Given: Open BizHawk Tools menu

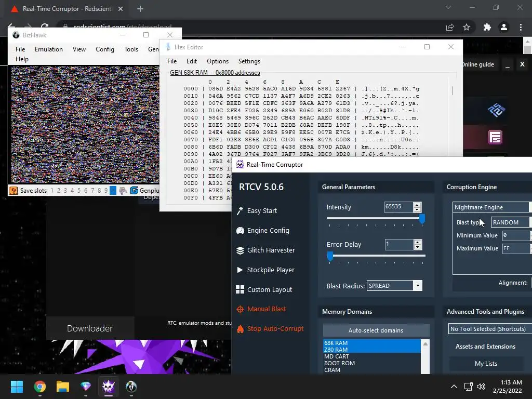Looking at the screenshot, I should coord(131,49).
